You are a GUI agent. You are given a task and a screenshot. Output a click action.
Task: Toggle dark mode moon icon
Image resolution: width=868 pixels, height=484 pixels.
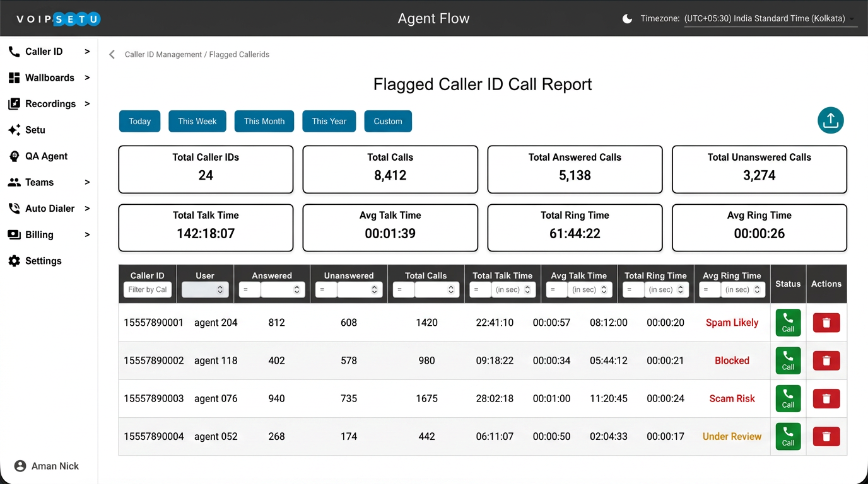coord(627,19)
